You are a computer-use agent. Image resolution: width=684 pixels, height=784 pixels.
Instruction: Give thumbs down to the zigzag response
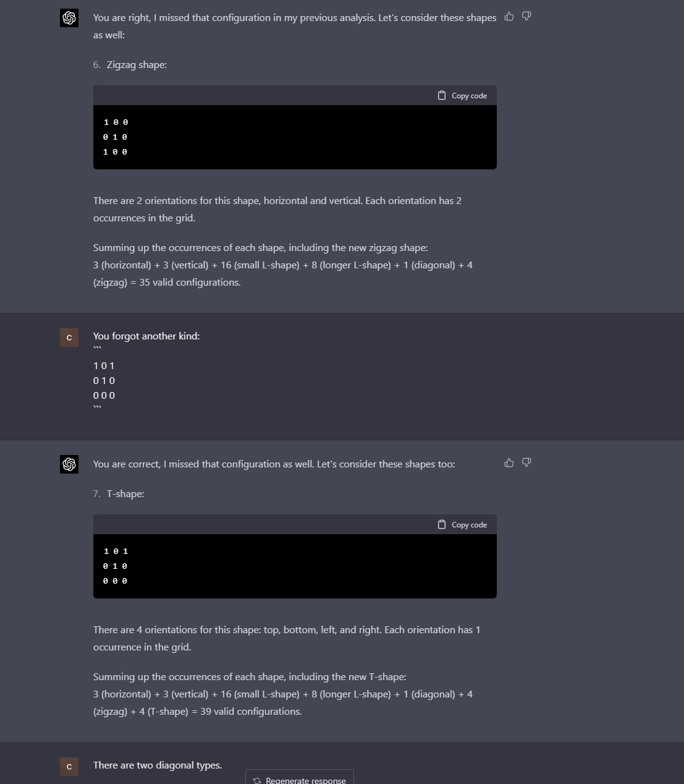[526, 16]
